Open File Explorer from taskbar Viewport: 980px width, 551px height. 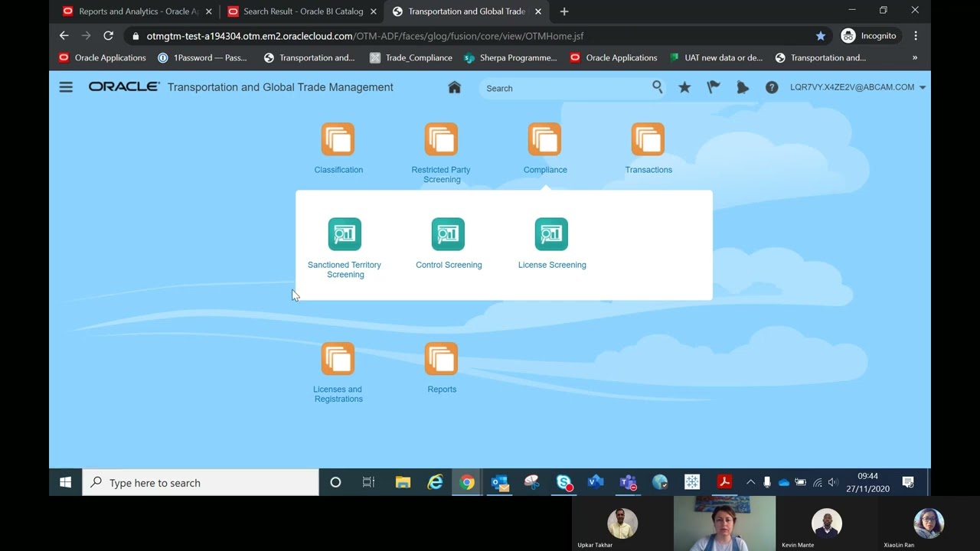pos(403,482)
